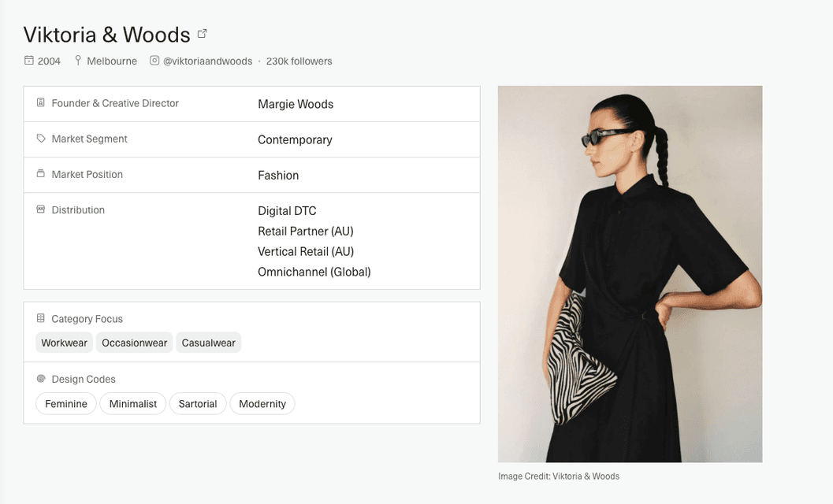This screenshot has width=833, height=504.
Task: Click the Feminine design code pill
Action: [65, 403]
